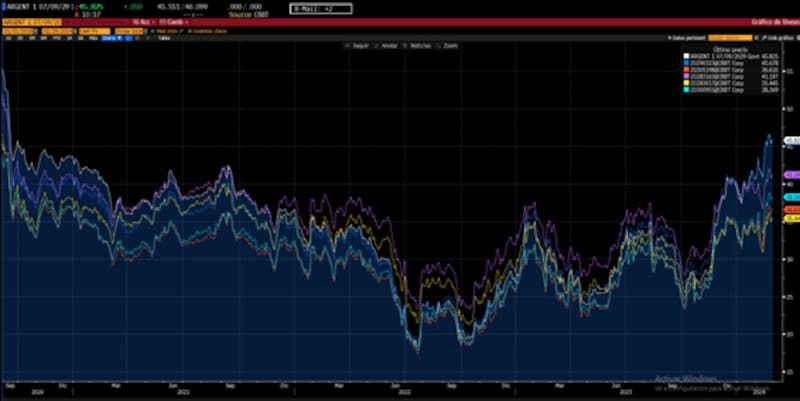Open the Last Px field dropdown

[86, 31]
